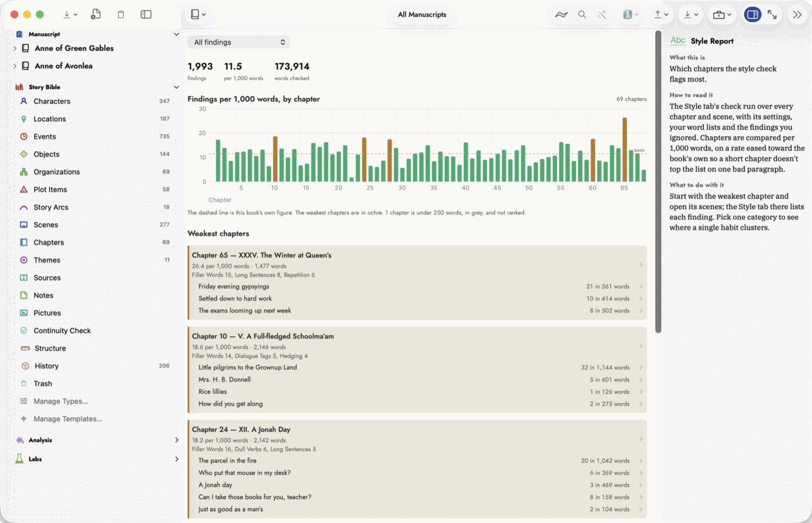Click the findings list vertical scrollbar

pyautogui.click(x=658, y=182)
